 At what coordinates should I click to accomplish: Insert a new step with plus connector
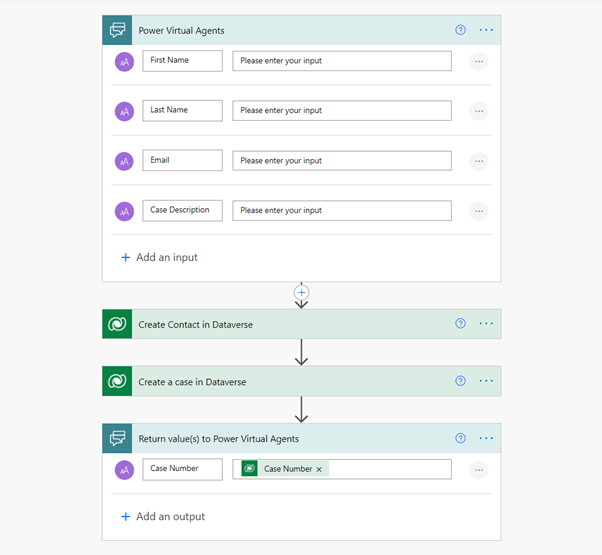(x=301, y=293)
